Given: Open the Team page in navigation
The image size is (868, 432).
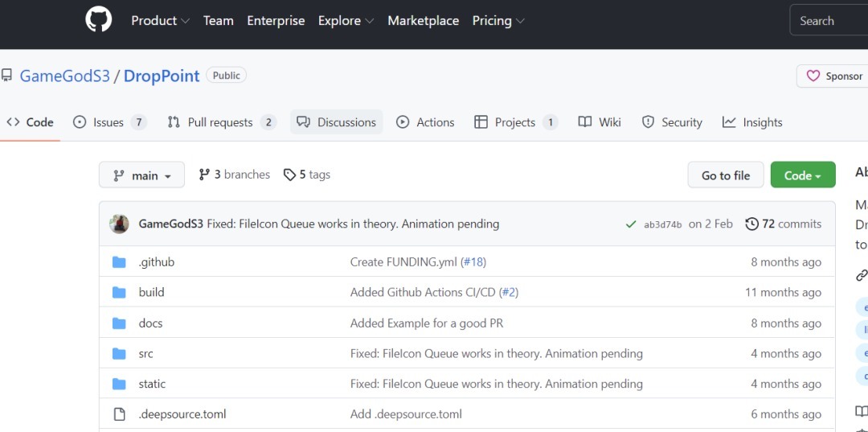Looking at the screenshot, I should pyautogui.click(x=218, y=21).
